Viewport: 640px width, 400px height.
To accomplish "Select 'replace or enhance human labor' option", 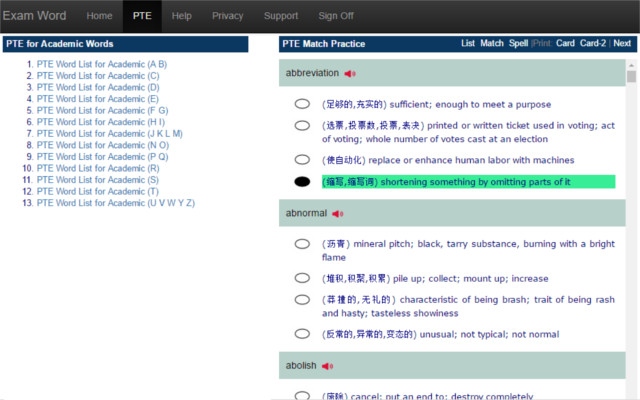I will (302, 159).
